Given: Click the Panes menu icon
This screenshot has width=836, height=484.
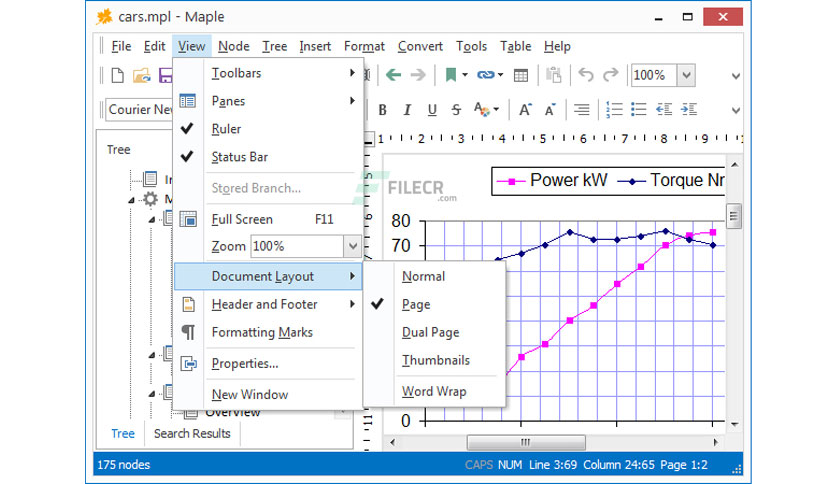Looking at the screenshot, I should tap(188, 101).
